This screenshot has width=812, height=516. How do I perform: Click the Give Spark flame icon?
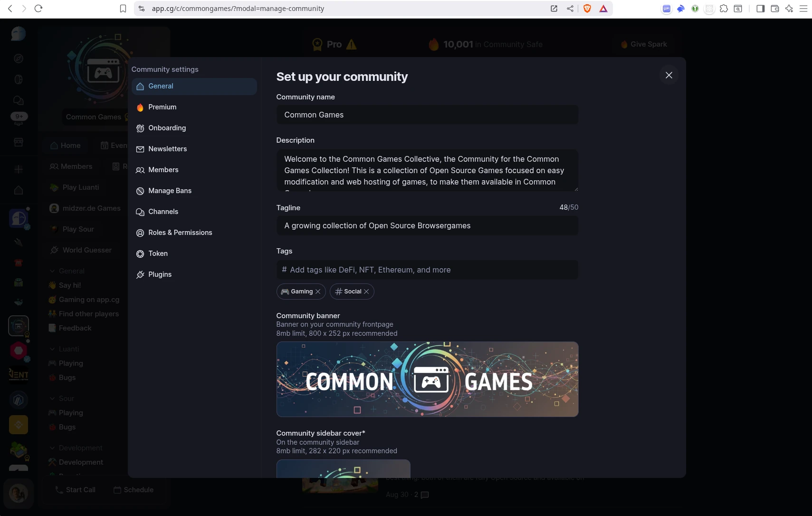click(623, 44)
